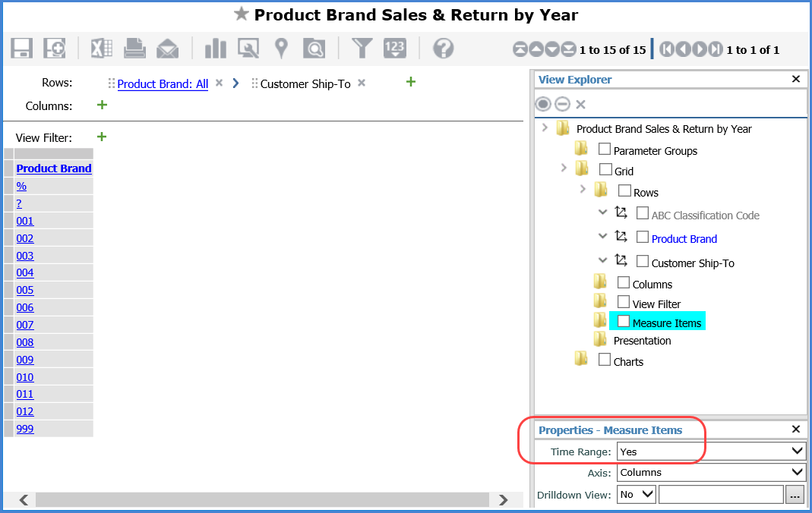The height and width of the screenshot is (513, 812).
Task: Open the filter funnel icon
Action: tap(362, 49)
